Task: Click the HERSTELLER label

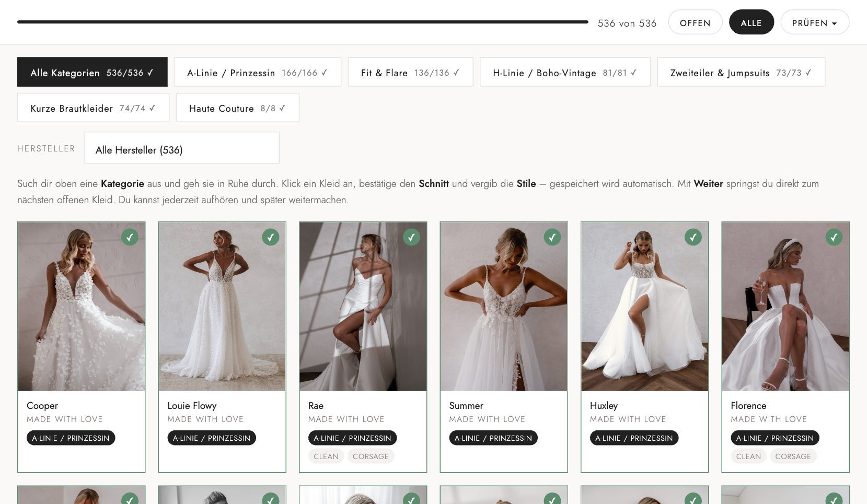Action: point(46,148)
